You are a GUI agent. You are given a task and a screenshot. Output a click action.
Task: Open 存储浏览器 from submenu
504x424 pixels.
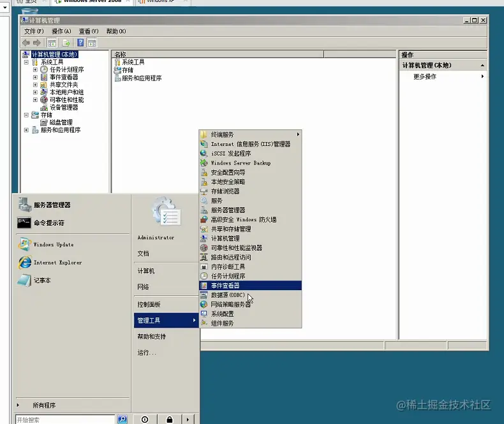pos(250,191)
